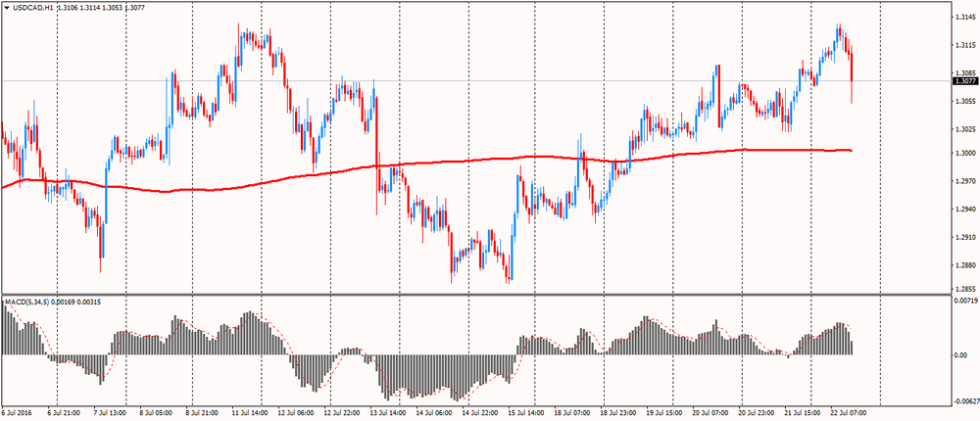Click the 12 Jul 06:00 time label
Screen dimensions: 980x421
click(296, 413)
